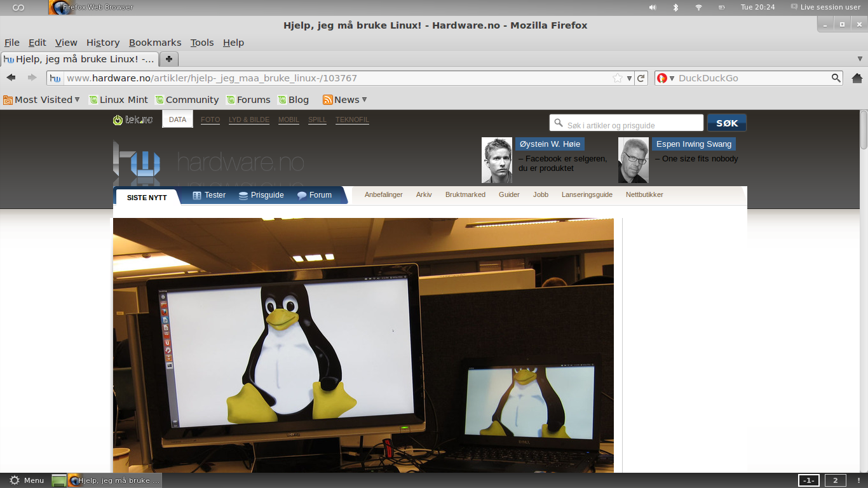List all tabs with the tab-strip arrow
Screen dimensions: 868x488
point(860,59)
